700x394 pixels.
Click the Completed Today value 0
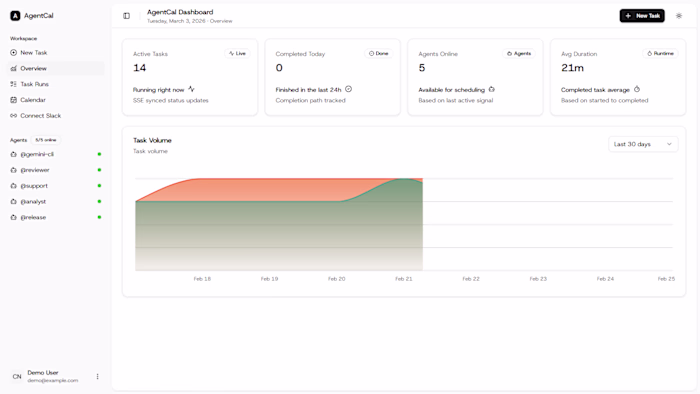(279, 68)
